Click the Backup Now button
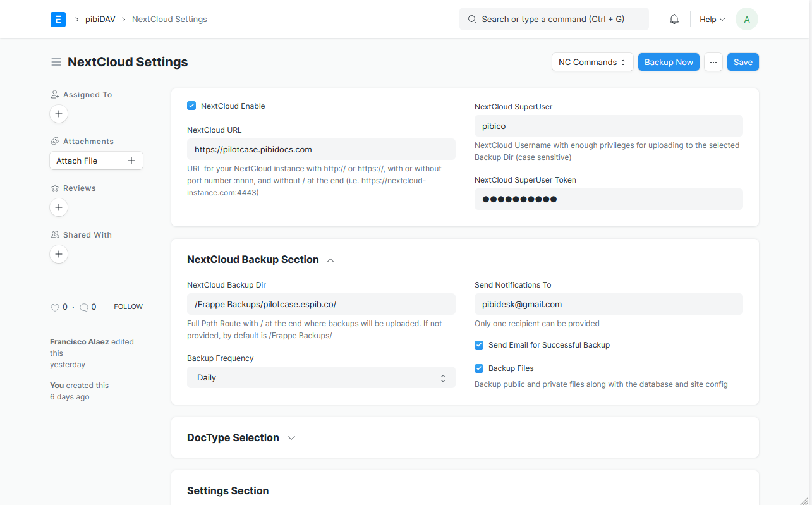Image resolution: width=812 pixels, height=505 pixels. (x=669, y=62)
